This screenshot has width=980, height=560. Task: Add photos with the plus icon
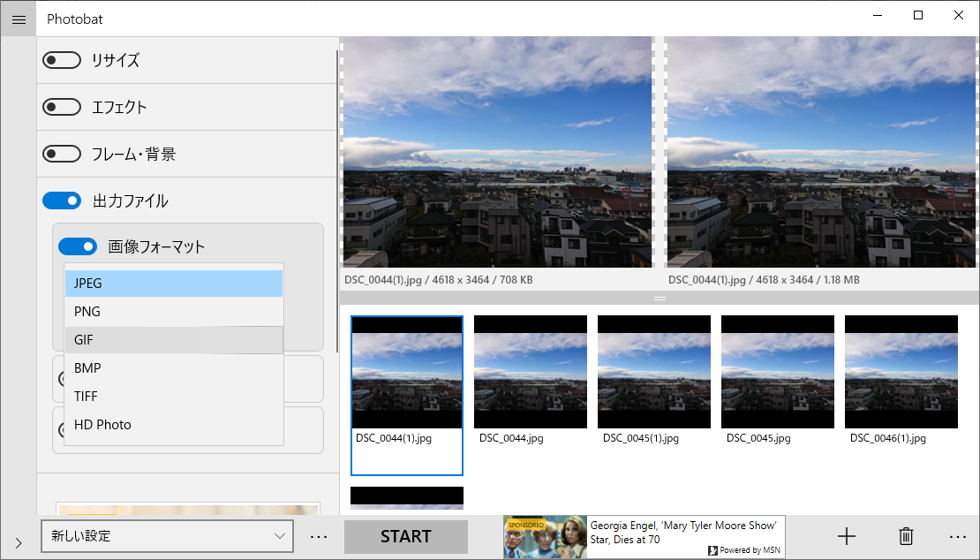[x=847, y=536]
